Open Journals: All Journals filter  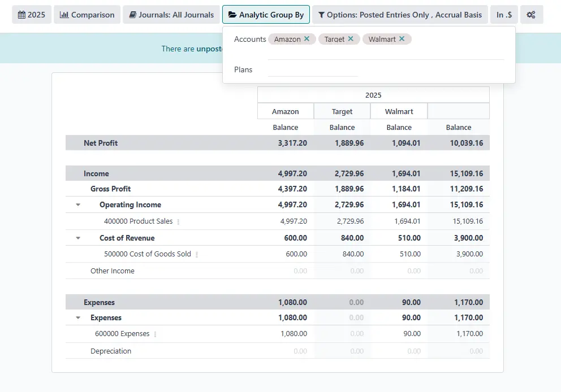pos(171,15)
